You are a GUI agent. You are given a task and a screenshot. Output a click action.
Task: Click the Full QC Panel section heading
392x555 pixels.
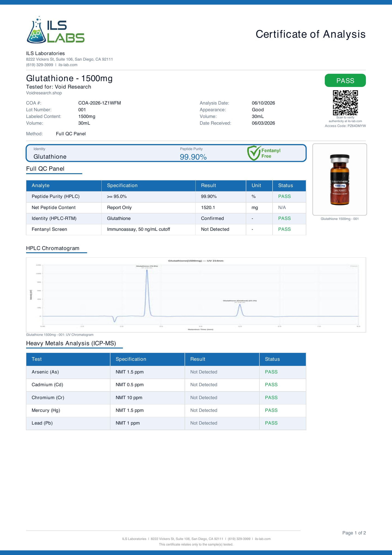coord(45,169)
